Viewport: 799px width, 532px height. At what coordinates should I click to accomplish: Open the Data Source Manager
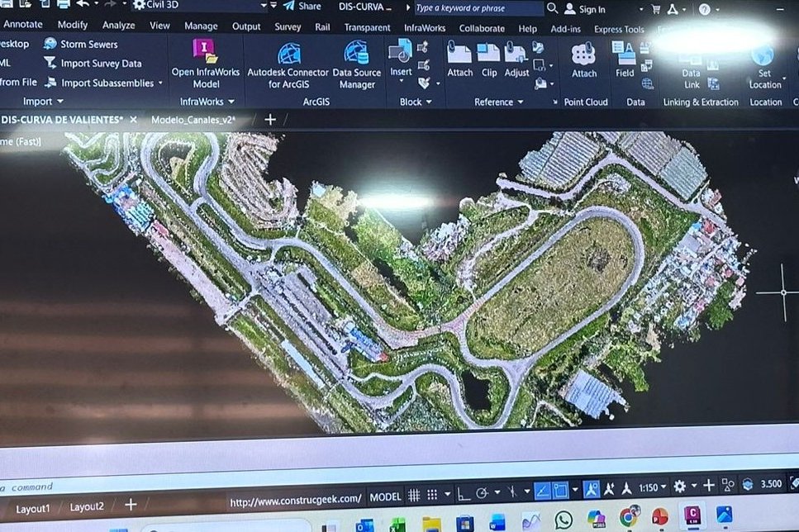355,66
